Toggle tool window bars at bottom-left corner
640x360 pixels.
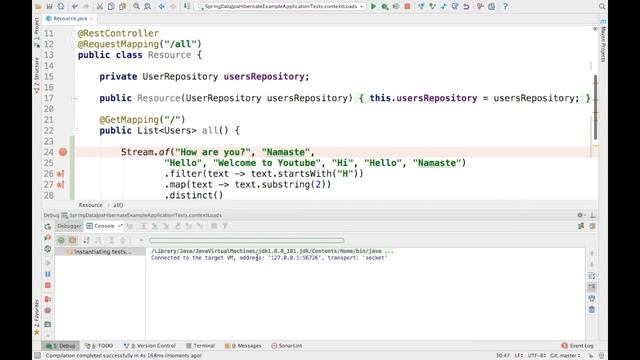tap(38, 356)
